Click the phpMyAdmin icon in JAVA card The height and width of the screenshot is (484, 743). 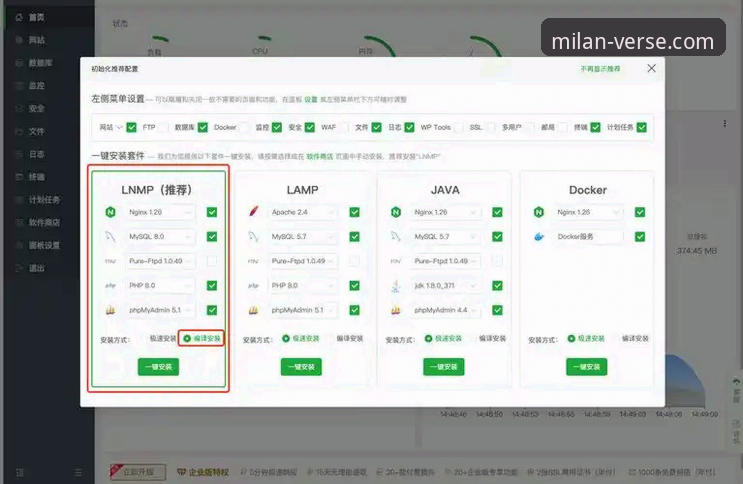point(396,310)
